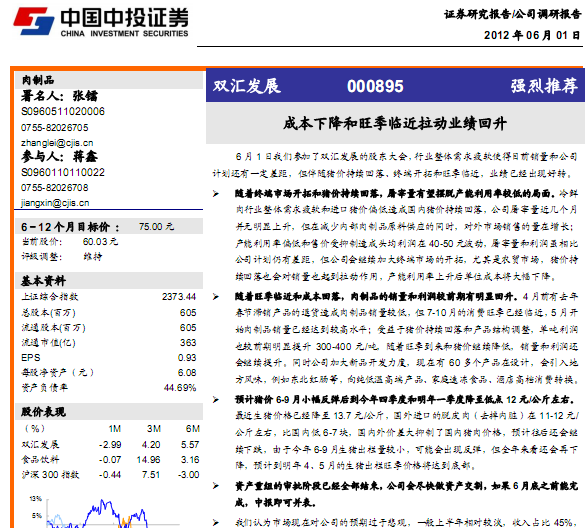The width and height of the screenshot is (588, 528).
Task: Select the 每股净资产 value 6.08
Action: click(x=187, y=373)
